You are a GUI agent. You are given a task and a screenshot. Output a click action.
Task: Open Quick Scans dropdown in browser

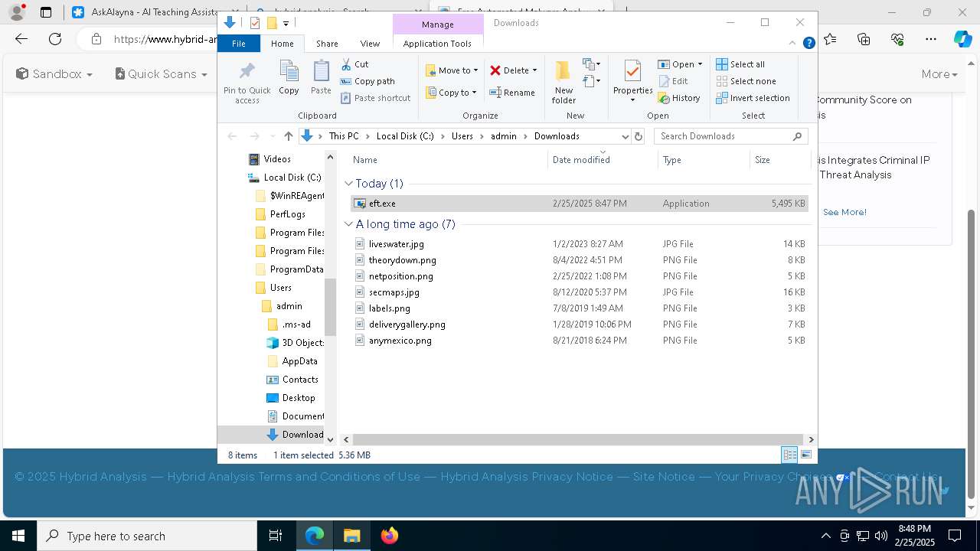tap(161, 74)
